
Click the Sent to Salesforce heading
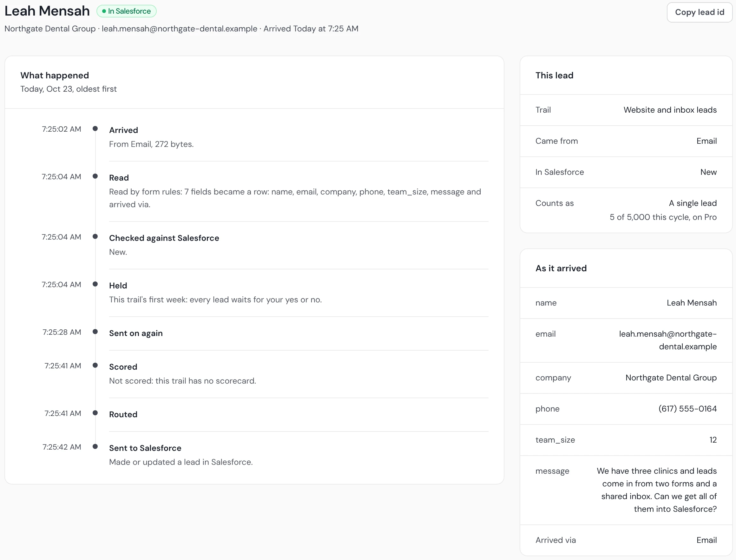145,448
